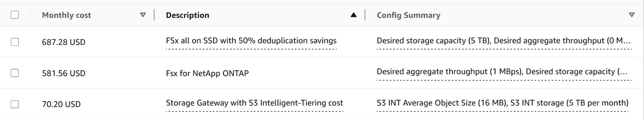Tick the select-all checkbox in the header
The width and height of the screenshot is (644, 120).
pyautogui.click(x=15, y=15)
